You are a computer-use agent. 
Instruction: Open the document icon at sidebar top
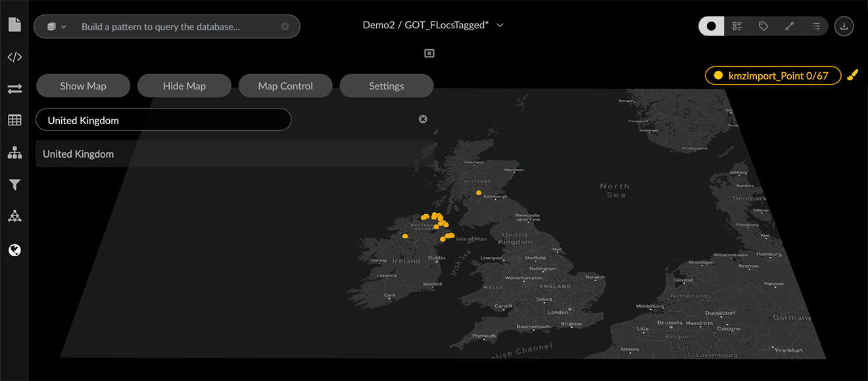(x=14, y=24)
